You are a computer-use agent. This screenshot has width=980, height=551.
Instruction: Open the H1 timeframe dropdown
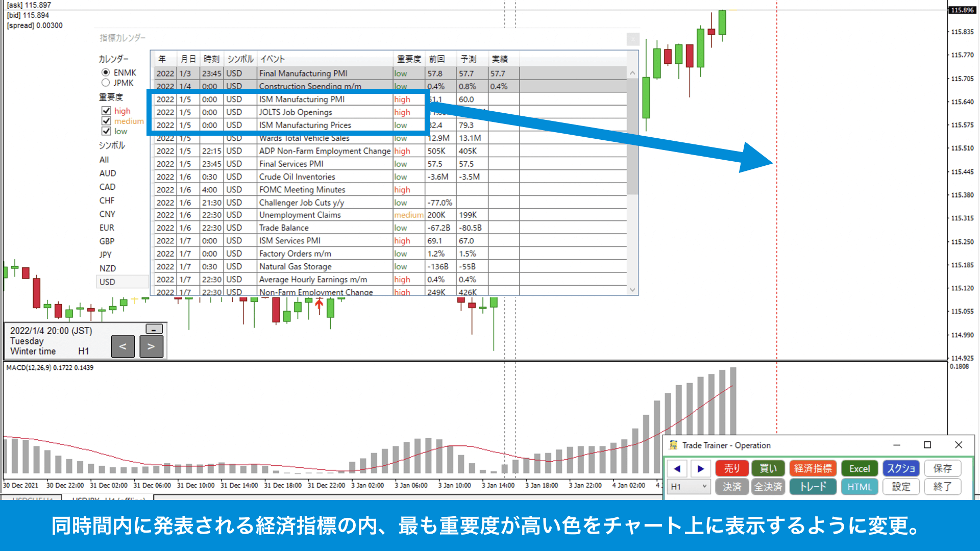tap(689, 487)
